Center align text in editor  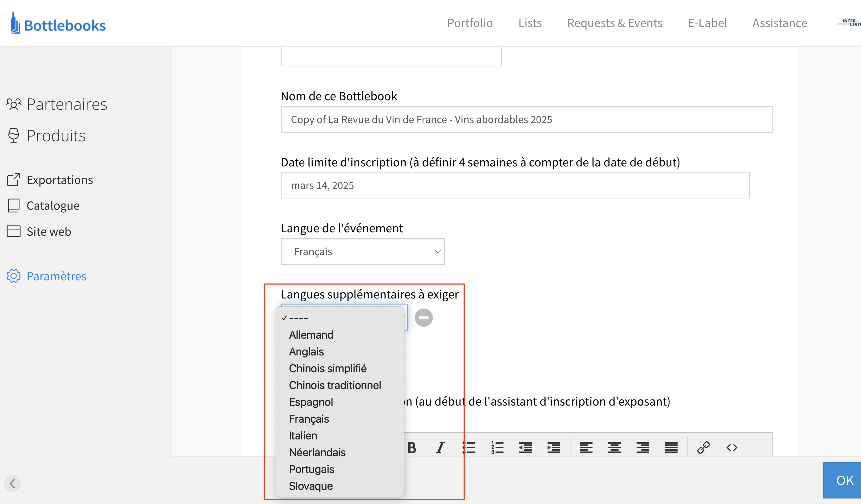point(614,447)
